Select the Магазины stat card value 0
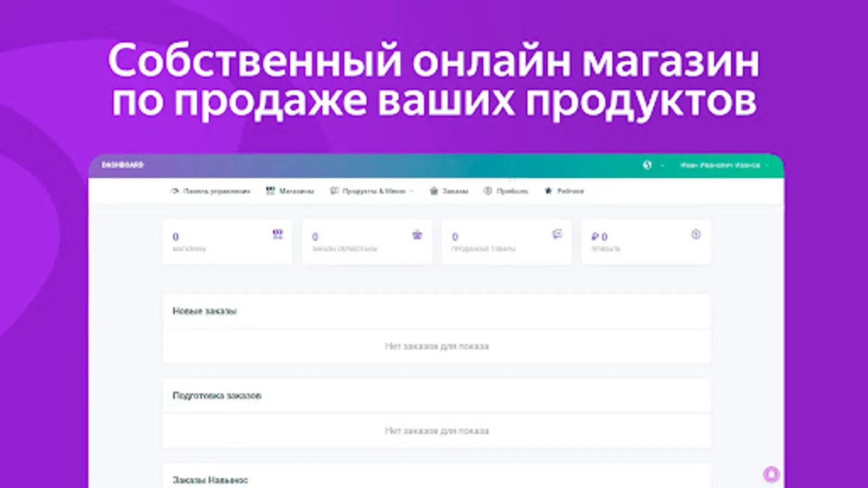Screen dimensions: 868x488 pyautogui.click(x=176, y=237)
